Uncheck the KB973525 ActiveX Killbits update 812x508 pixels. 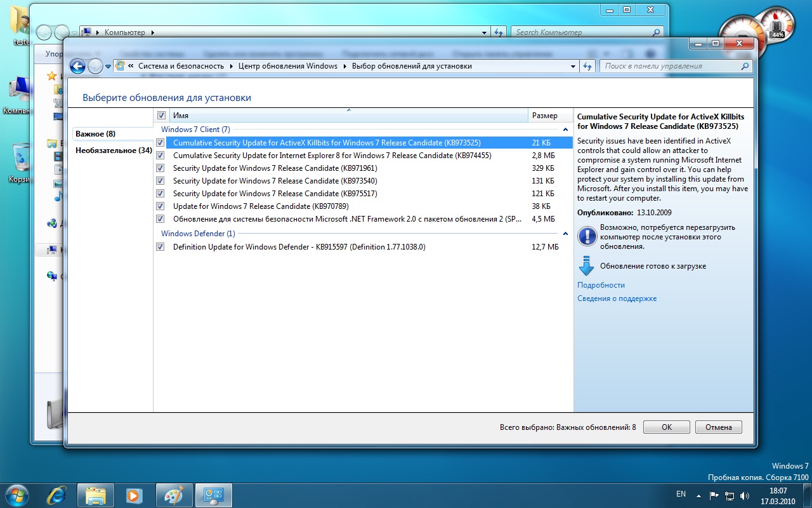coord(160,143)
